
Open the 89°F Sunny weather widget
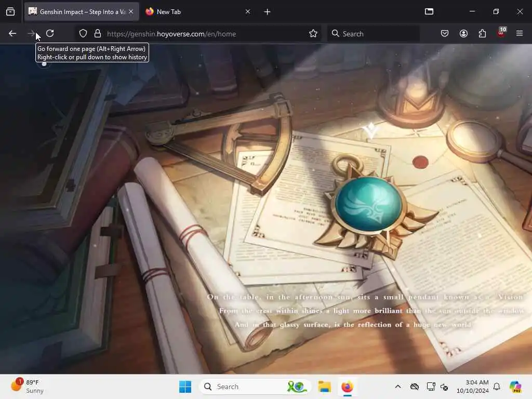click(27, 387)
